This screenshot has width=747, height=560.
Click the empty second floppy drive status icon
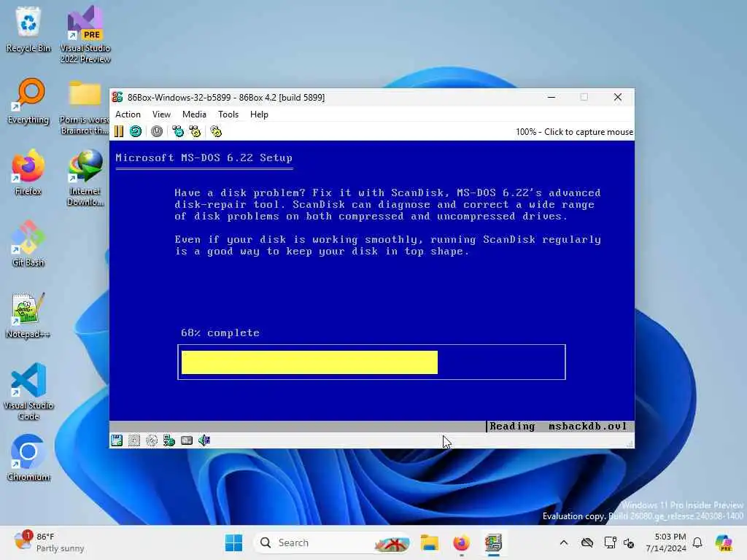coord(134,440)
